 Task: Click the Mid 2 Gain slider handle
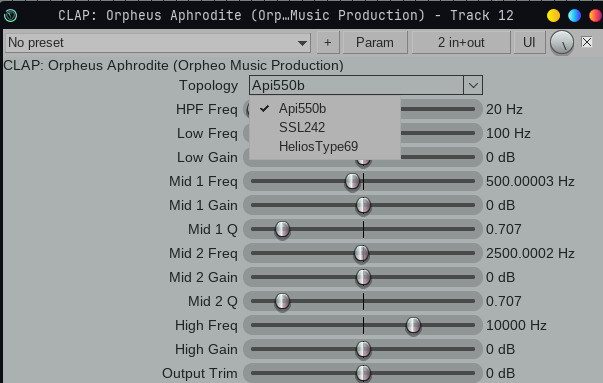point(363,277)
